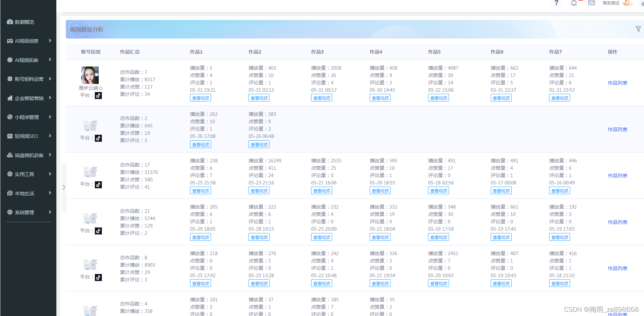View video posted 05-18 02:56

439,191
